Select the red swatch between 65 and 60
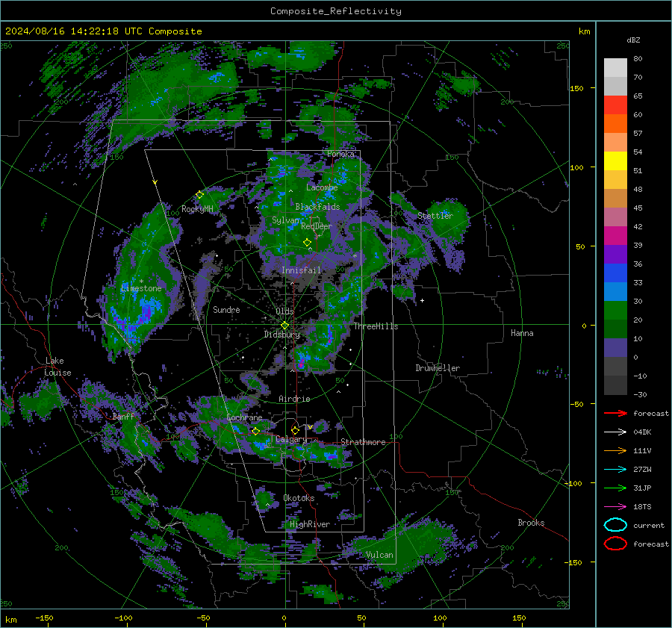Image resolution: width=672 pixels, height=628 pixels. [615, 105]
